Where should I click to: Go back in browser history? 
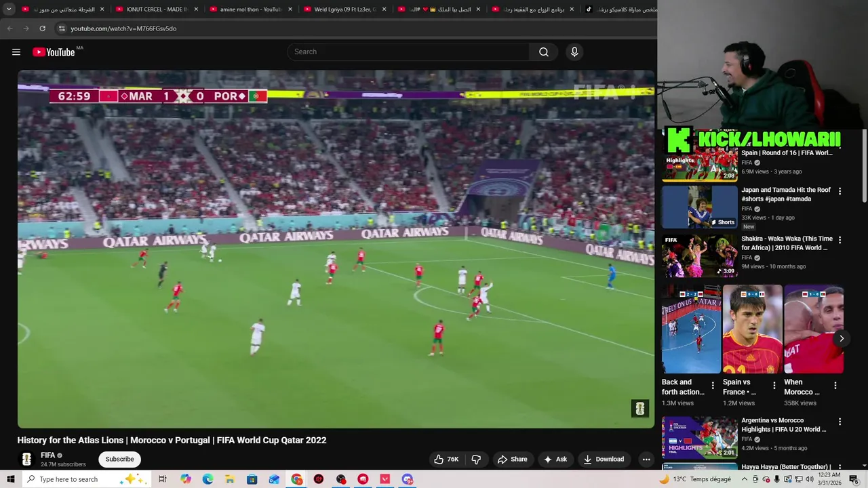pyautogui.click(x=9, y=28)
